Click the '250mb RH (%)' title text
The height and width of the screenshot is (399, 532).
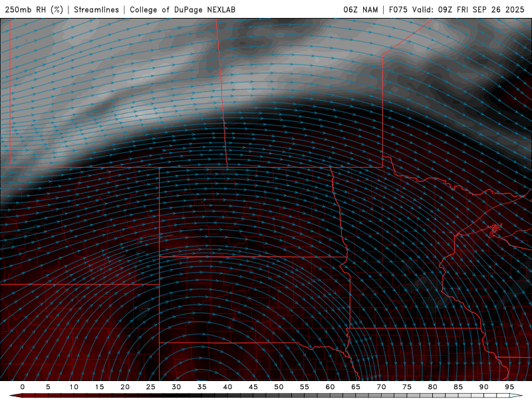(35, 9)
